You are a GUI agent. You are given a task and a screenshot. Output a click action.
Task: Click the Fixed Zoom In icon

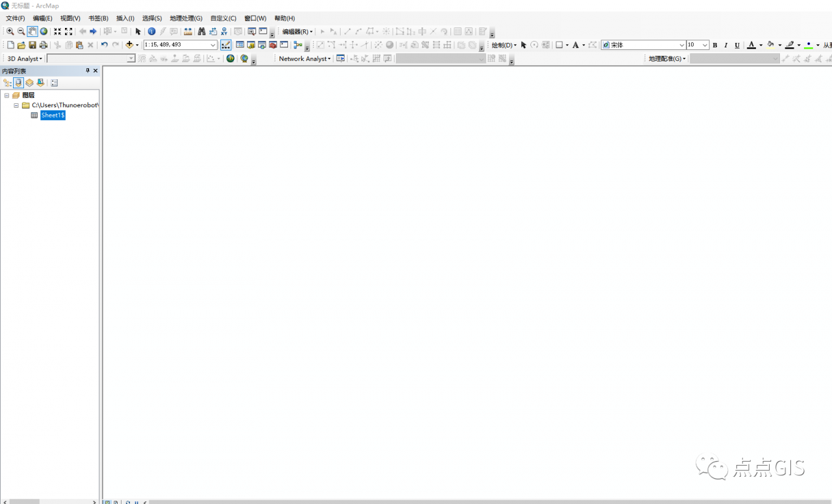[x=57, y=31]
